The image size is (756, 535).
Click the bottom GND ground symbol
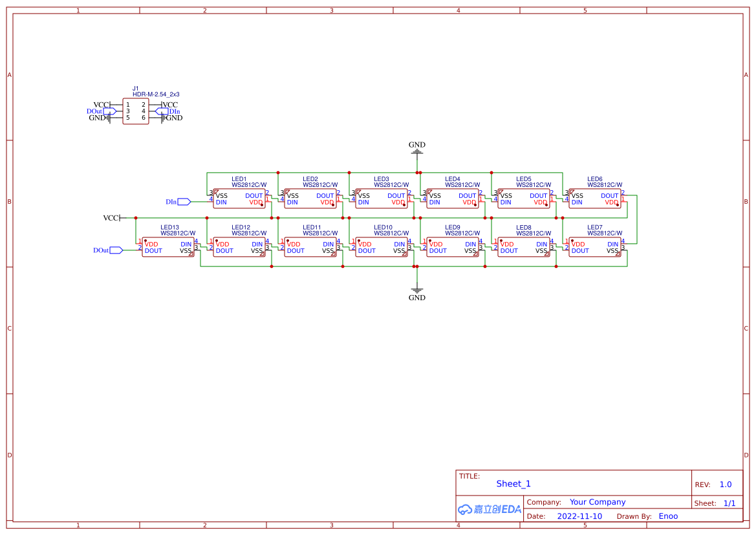[x=416, y=291]
